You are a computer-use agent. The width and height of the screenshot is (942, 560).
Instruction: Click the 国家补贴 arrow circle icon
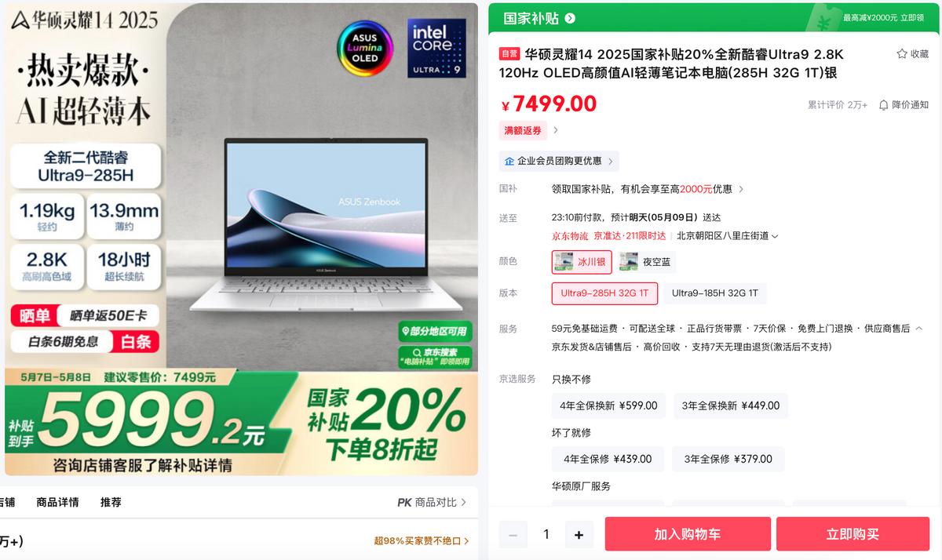(x=570, y=18)
